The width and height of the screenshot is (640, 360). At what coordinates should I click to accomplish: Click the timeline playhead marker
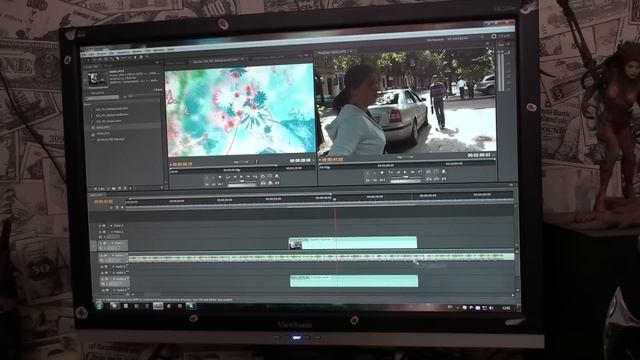335,199
